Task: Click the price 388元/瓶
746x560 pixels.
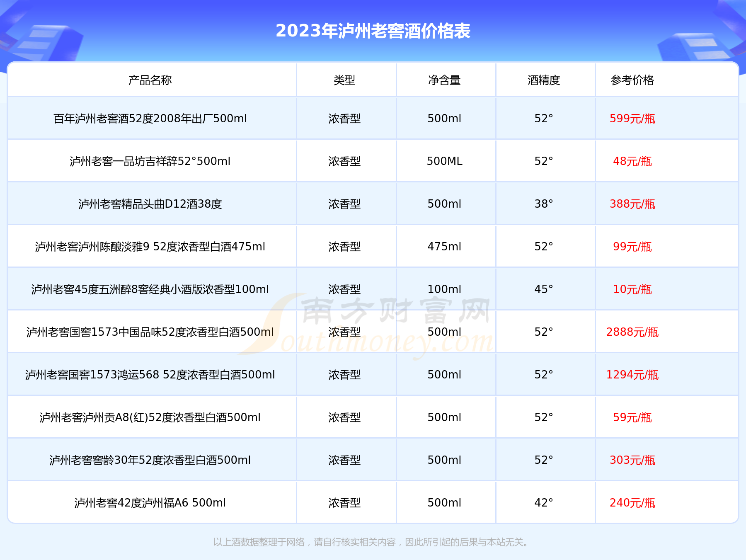Action: [632, 204]
